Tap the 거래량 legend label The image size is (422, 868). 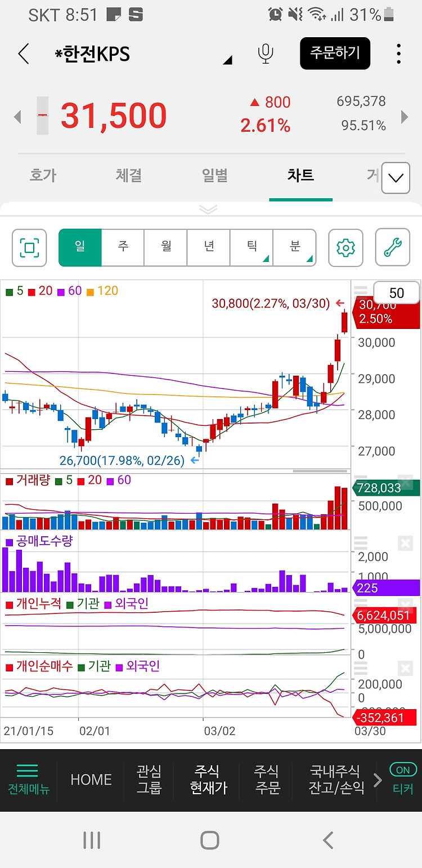(x=33, y=480)
